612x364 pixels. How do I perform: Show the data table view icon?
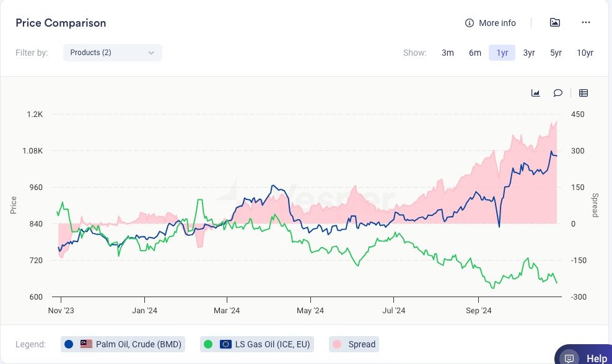(x=583, y=93)
